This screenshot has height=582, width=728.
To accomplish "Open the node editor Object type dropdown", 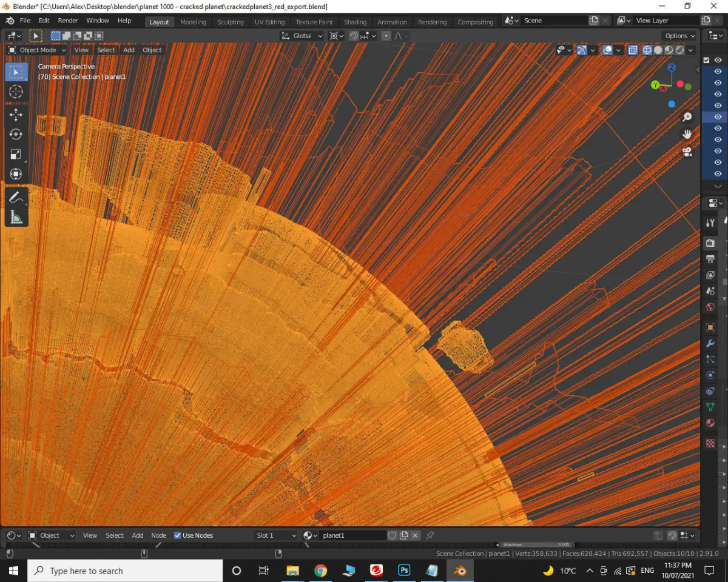I will (x=52, y=535).
